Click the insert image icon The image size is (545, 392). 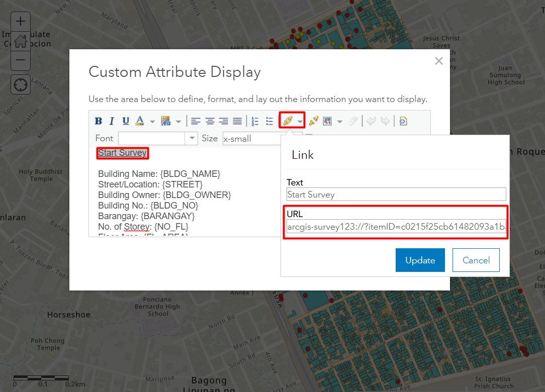coord(327,121)
